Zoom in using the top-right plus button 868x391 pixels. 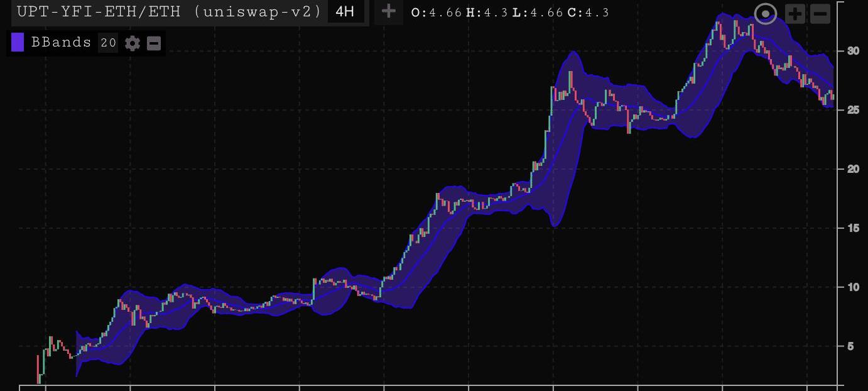pyautogui.click(x=795, y=14)
